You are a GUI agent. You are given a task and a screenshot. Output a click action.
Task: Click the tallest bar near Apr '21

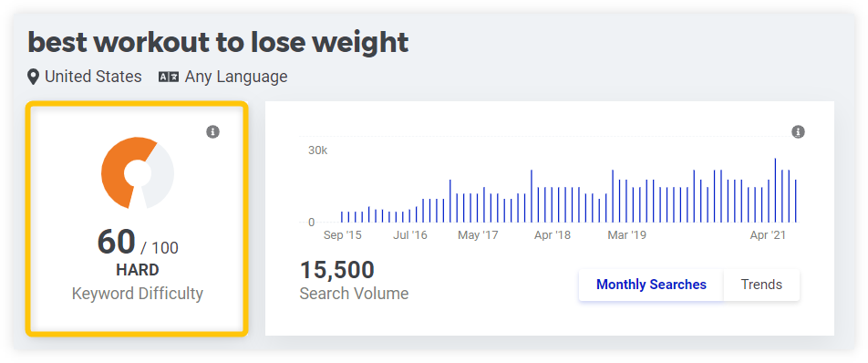click(775, 191)
